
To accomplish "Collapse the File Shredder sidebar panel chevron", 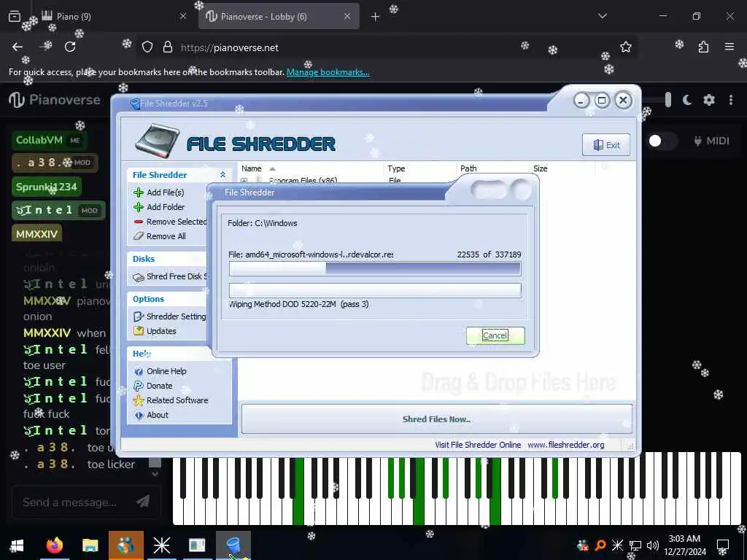I will click(222, 175).
